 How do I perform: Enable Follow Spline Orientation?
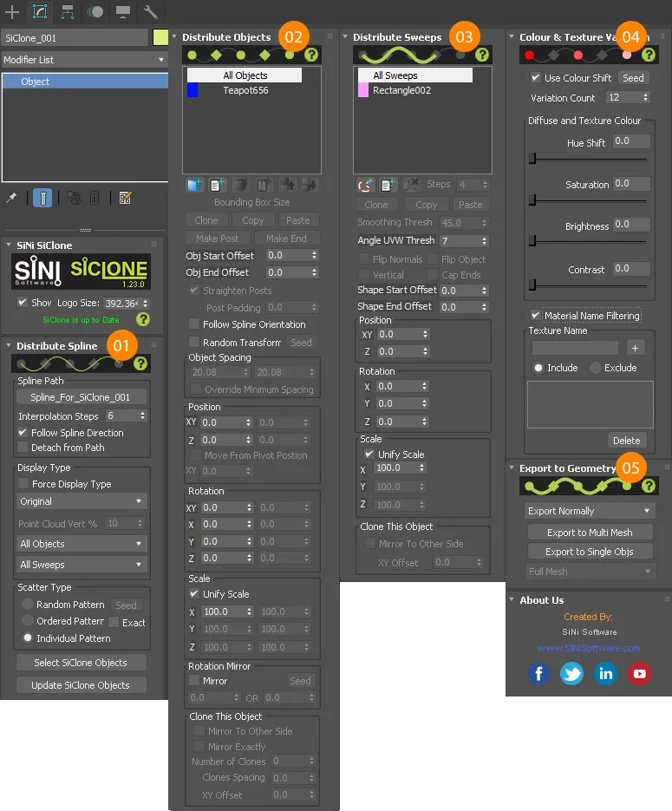[194, 324]
